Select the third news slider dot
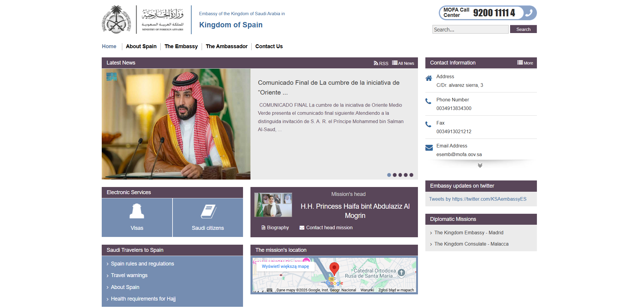644x308 pixels. pyautogui.click(x=400, y=175)
